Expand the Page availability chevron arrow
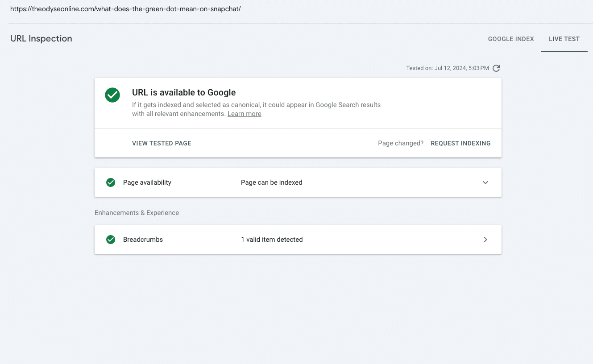Image resolution: width=593 pixels, height=364 pixels. pos(485,182)
